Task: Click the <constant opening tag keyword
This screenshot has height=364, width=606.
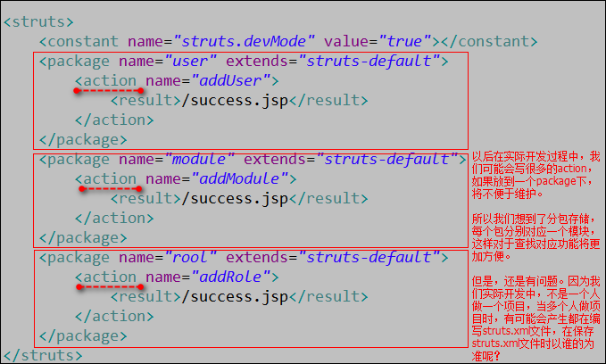Action: (x=79, y=41)
